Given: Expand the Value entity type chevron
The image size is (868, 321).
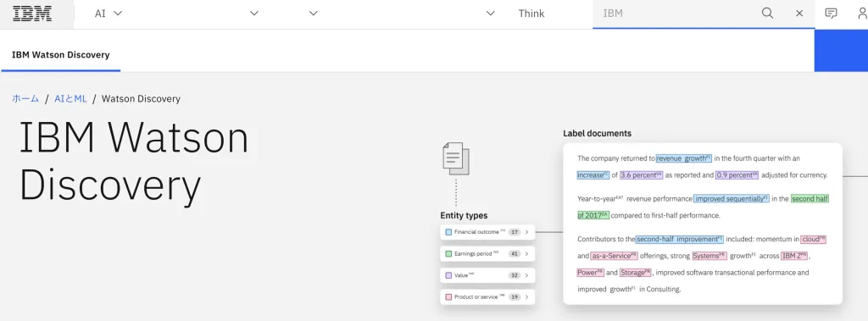Looking at the screenshot, I should (x=527, y=275).
